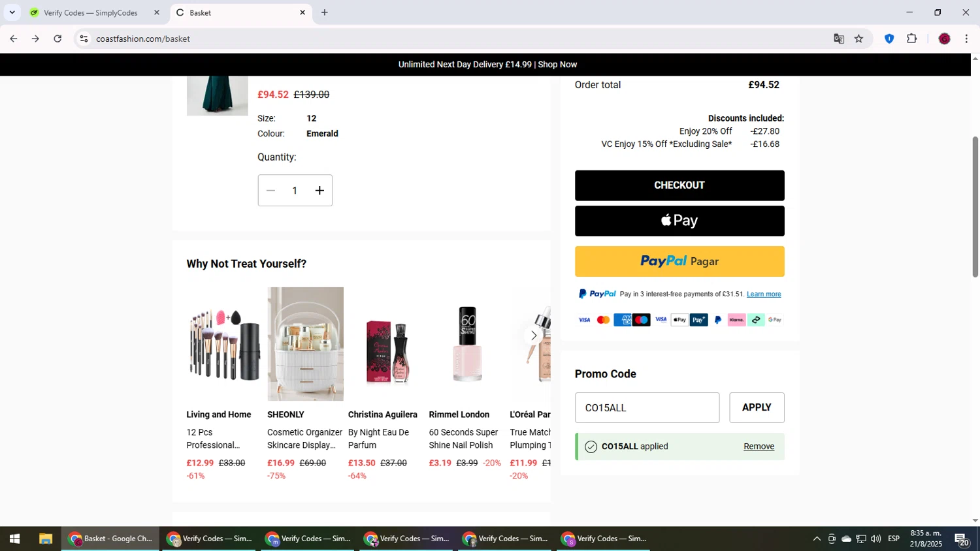Select the Christina Aguilera brand name
Screen dimensions: 980x551
tap(383, 415)
